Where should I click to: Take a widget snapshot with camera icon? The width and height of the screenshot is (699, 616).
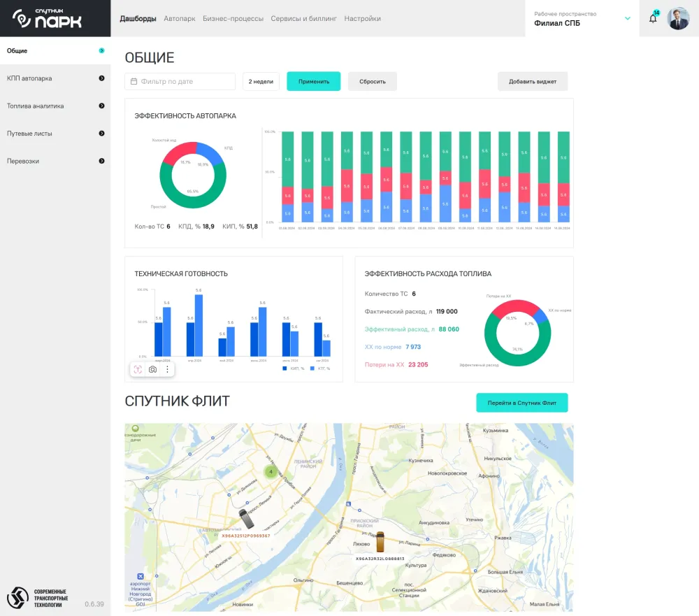[x=152, y=369]
